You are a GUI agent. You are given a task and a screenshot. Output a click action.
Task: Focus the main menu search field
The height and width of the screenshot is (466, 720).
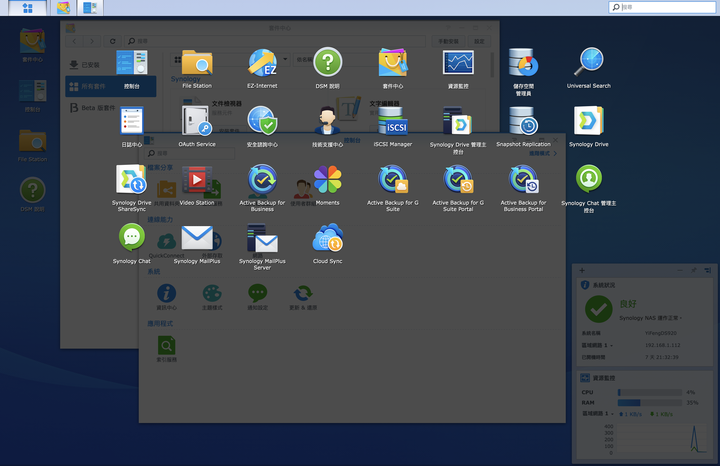click(x=662, y=7)
